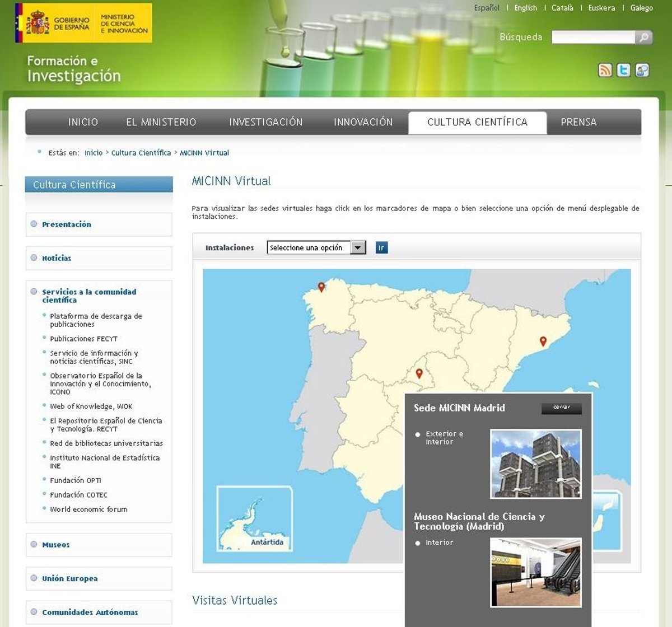Image resolution: width=672 pixels, height=627 pixels.
Task: Open the MICINN building exterior thumbnail
Action: (535, 464)
